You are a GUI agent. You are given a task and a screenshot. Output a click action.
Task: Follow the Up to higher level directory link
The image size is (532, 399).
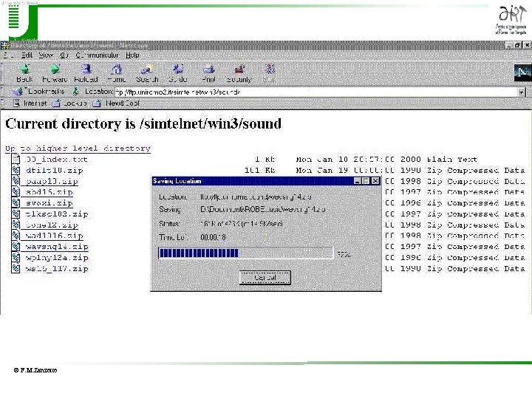pyautogui.click(x=78, y=149)
